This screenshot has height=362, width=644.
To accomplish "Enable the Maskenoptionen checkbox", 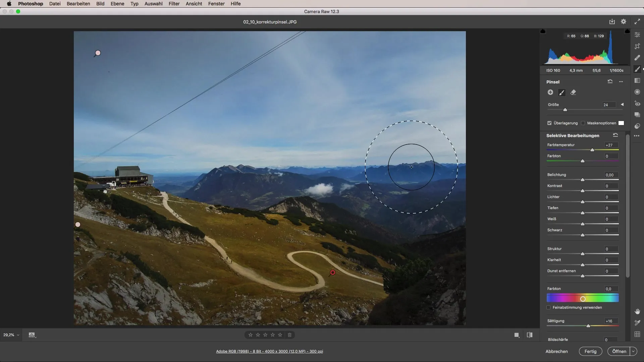I will click(583, 123).
